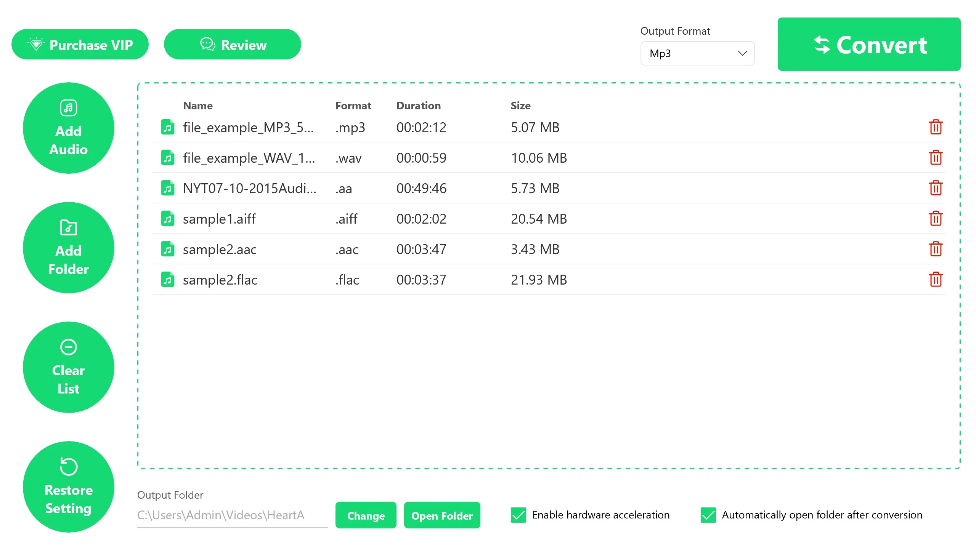
Task: Toggle Automatically open folder after conversion checkbox
Action: point(708,515)
